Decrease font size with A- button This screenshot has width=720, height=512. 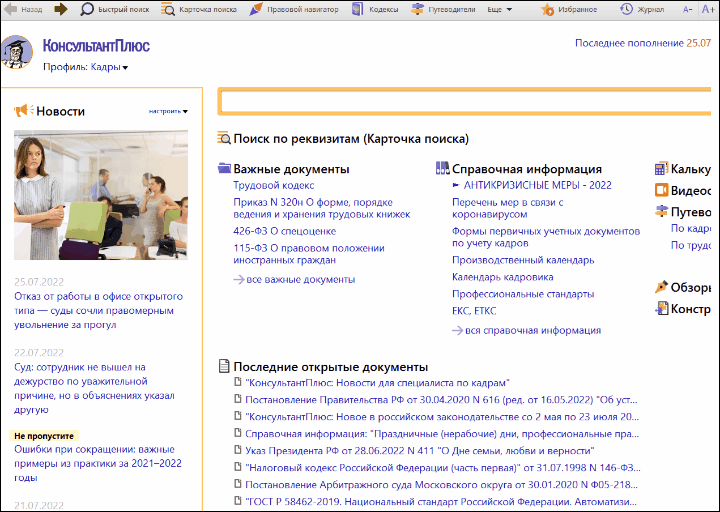(687, 9)
